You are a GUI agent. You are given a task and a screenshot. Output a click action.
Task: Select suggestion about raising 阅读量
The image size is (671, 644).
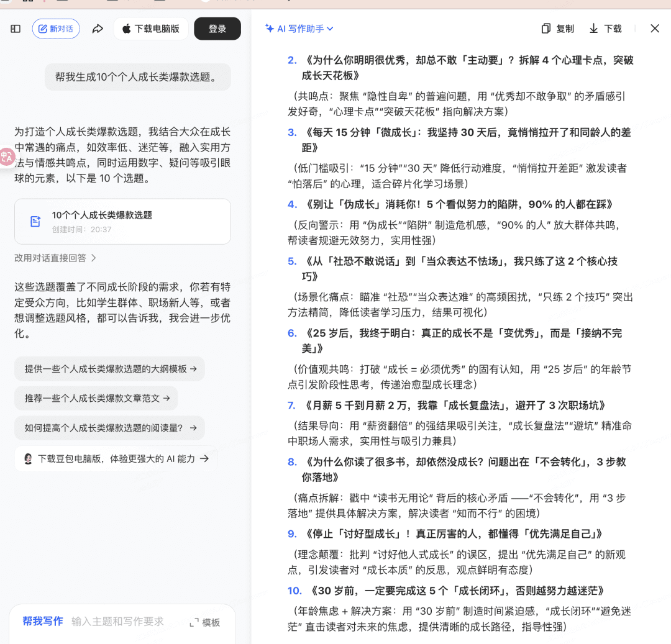(x=110, y=428)
